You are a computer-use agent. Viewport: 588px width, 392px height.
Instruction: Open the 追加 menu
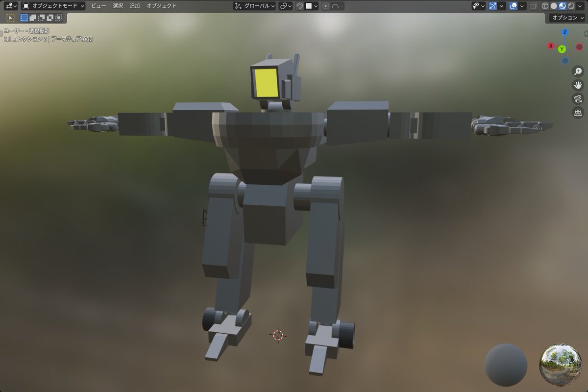[135, 6]
